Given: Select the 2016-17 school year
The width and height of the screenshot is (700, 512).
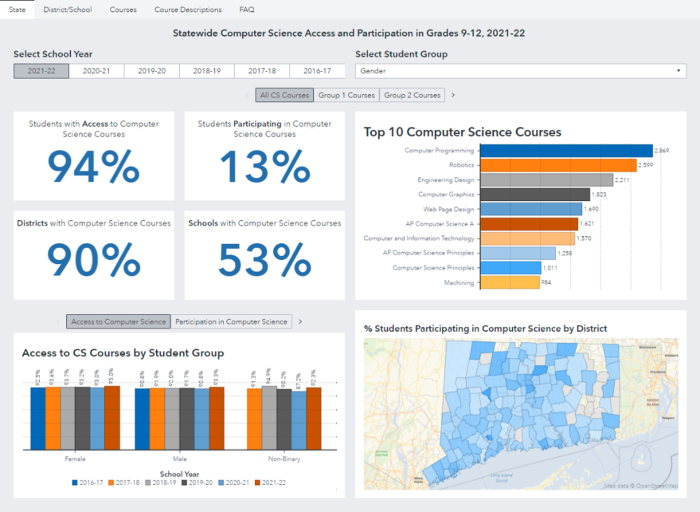Looking at the screenshot, I should tap(317, 71).
